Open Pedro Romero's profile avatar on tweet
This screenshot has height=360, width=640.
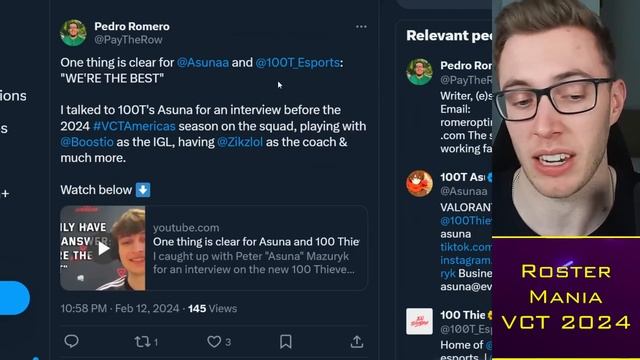(x=73, y=33)
